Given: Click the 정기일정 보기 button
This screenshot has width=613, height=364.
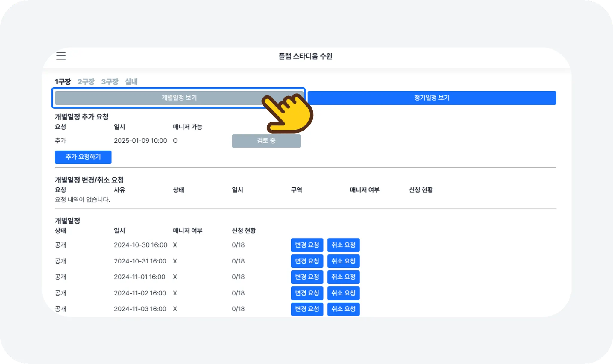Looking at the screenshot, I should tap(432, 98).
